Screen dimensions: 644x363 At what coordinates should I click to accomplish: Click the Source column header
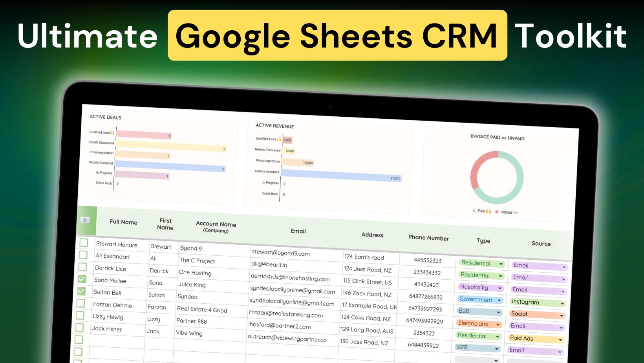click(x=541, y=244)
